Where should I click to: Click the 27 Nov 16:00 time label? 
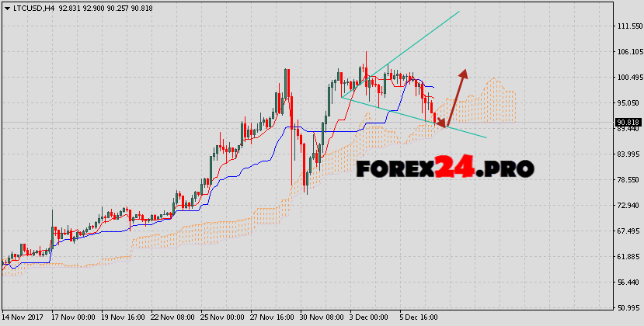tap(273, 318)
